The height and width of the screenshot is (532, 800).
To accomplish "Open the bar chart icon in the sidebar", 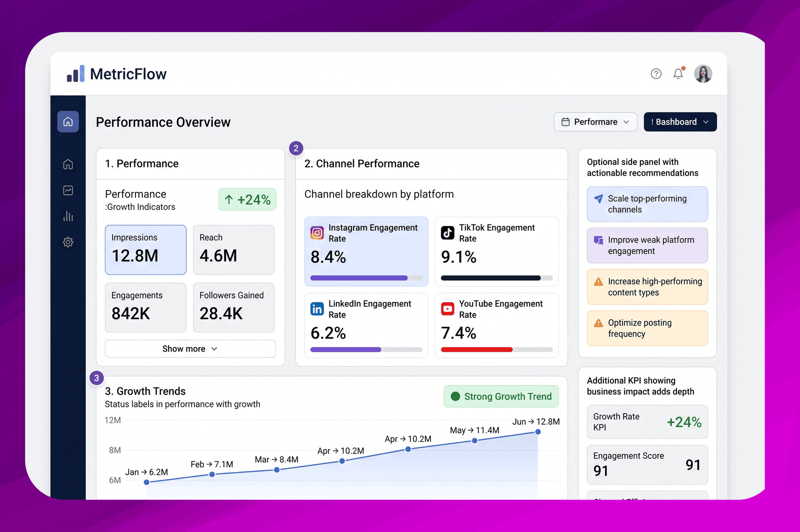I will 68,216.
